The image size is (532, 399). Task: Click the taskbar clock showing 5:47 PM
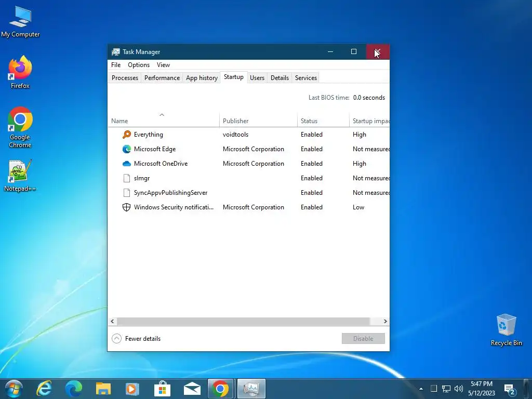tap(482, 389)
